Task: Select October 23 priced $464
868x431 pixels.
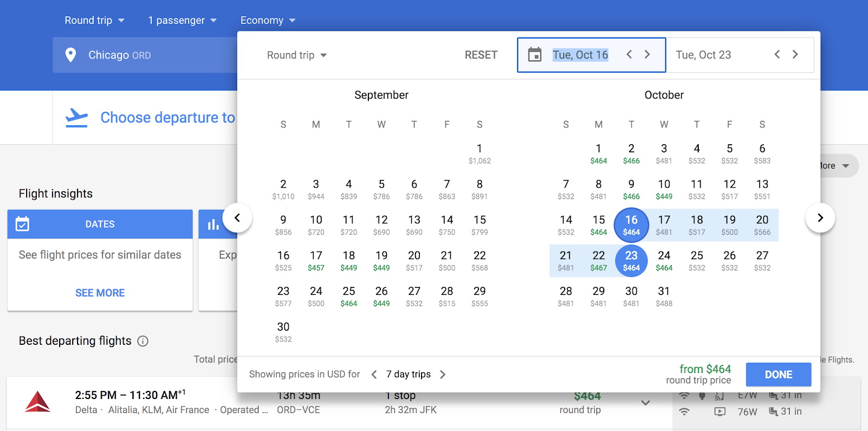Action: [x=631, y=261]
